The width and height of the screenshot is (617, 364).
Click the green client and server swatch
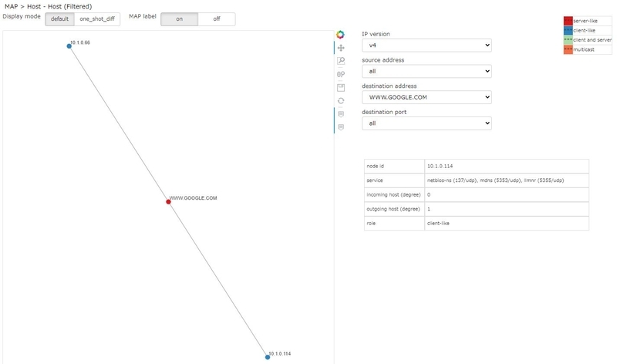click(568, 40)
